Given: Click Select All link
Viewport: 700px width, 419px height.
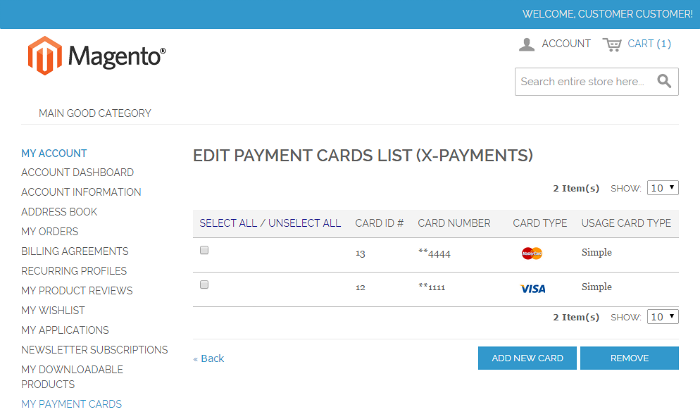Looking at the screenshot, I should (x=228, y=223).
